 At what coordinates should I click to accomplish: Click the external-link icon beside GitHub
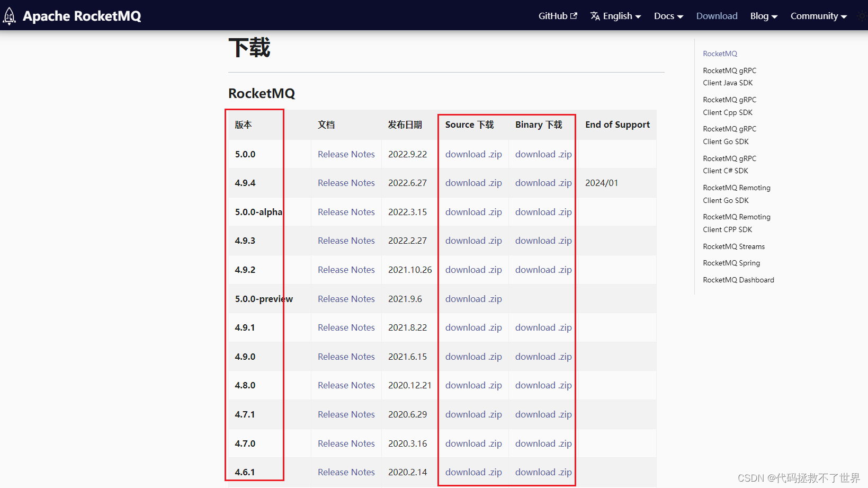pyautogui.click(x=574, y=16)
